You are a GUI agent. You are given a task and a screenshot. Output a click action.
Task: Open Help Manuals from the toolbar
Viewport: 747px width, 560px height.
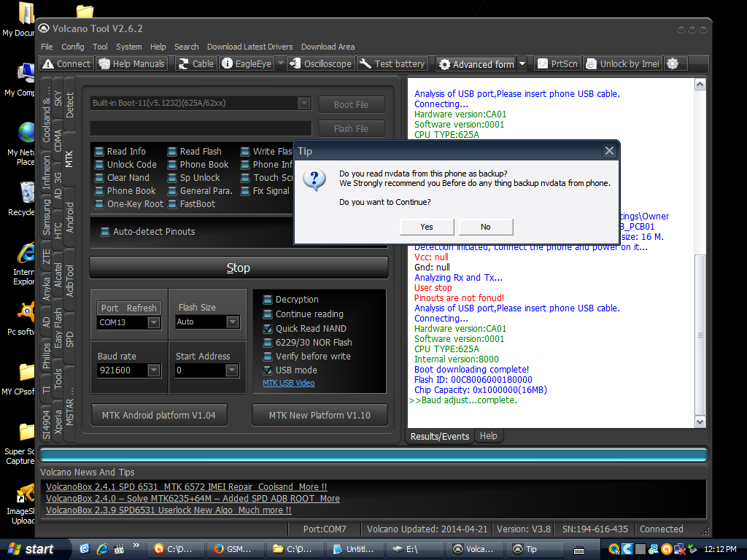[x=132, y=64]
